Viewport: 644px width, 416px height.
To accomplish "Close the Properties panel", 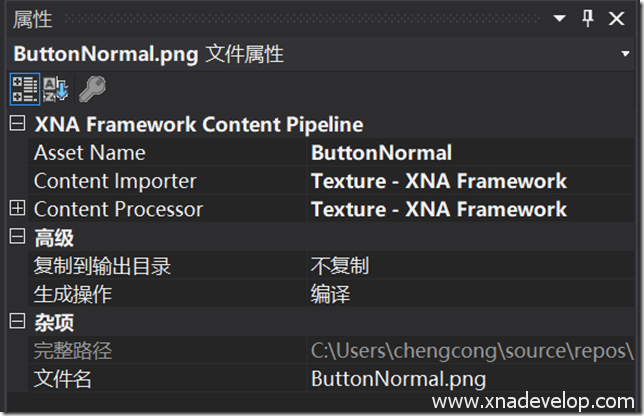I will click(618, 19).
